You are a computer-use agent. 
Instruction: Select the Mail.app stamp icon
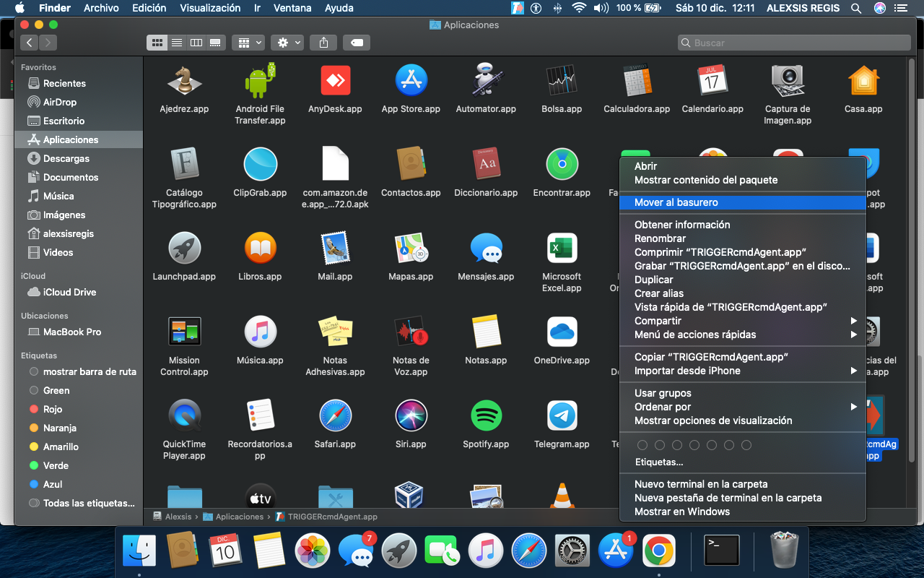(335, 248)
